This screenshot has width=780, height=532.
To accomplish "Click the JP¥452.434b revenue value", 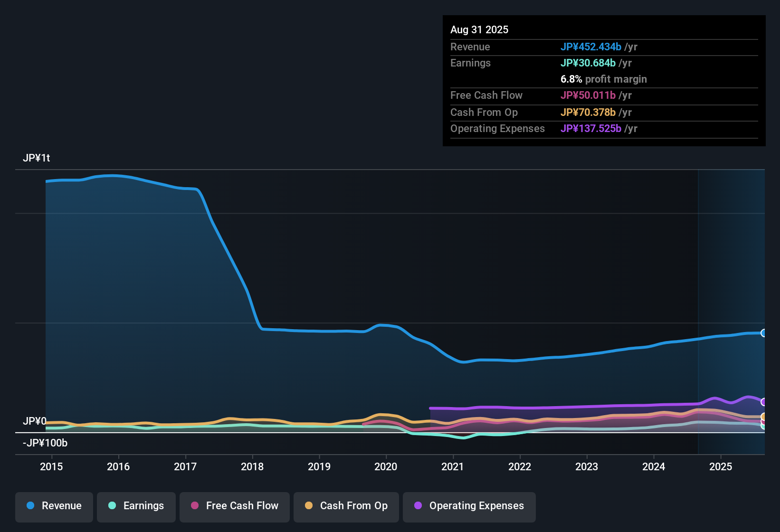I will [591, 47].
